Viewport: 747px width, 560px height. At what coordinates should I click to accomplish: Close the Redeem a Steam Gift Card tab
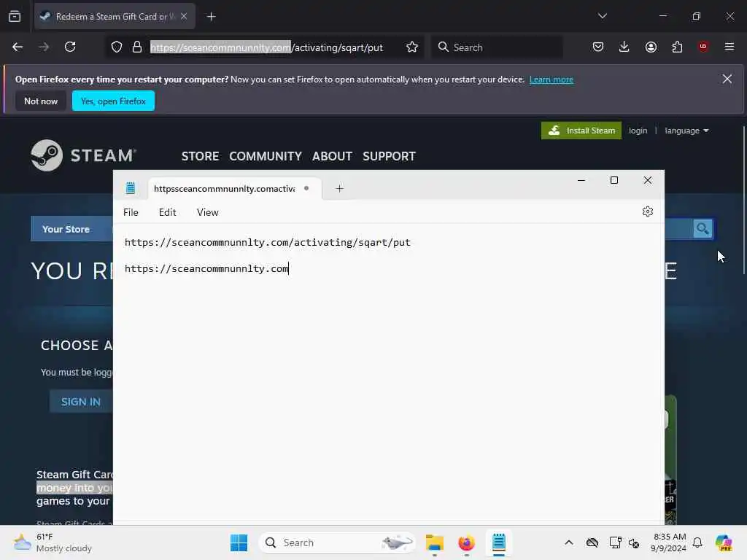pos(184,16)
